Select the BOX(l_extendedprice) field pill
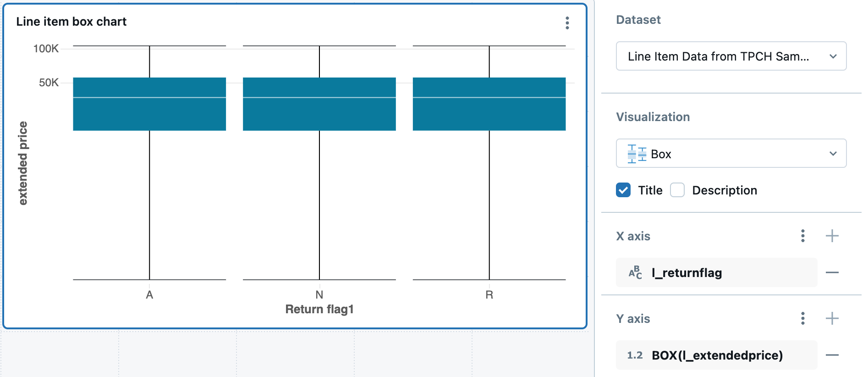This screenshot has width=868, height=377. [716, 355]
